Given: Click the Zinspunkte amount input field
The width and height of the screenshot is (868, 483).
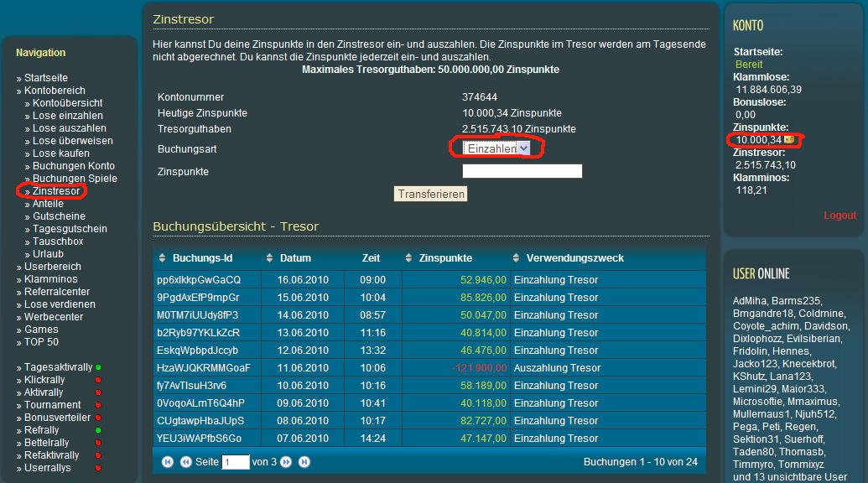Looking at the screenshot, I should 522,171.
